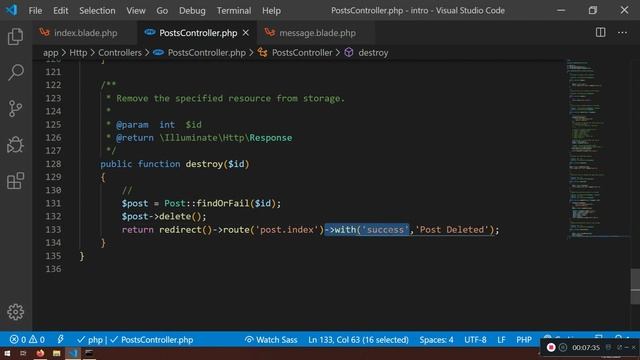This screenshot has width=640, height=360.
Task: Select the PostsController.php editor tab
Action: click(198, 33)
